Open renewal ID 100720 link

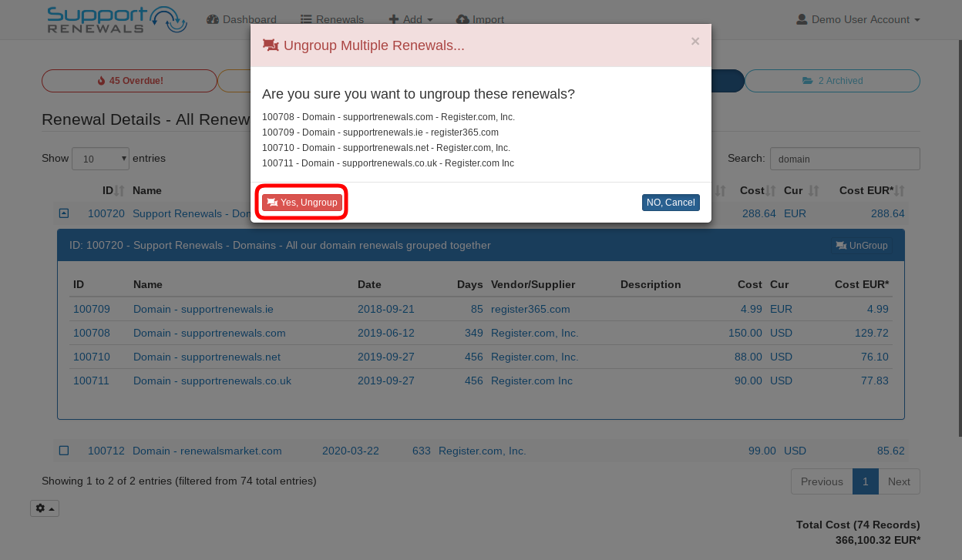coord(106,213)
